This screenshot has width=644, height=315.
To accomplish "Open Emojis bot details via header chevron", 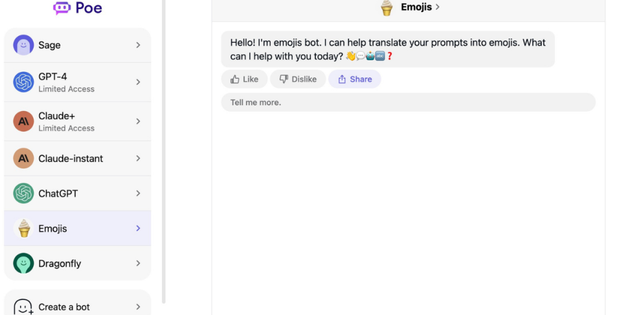I will point(437,7).
